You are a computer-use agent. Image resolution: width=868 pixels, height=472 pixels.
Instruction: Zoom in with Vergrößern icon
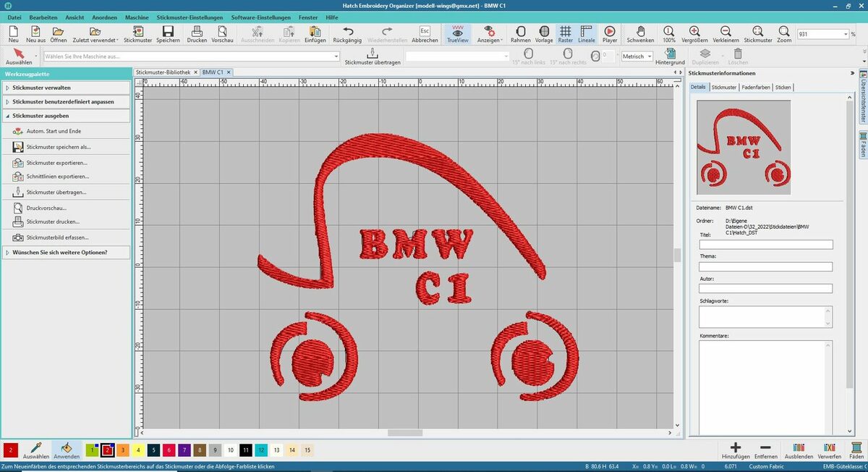[694, 34]
